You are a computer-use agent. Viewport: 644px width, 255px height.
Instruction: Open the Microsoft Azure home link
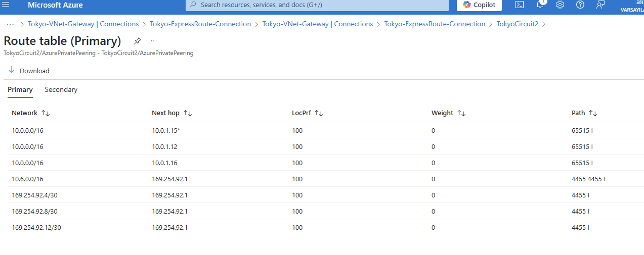click(x=56, y=5)
